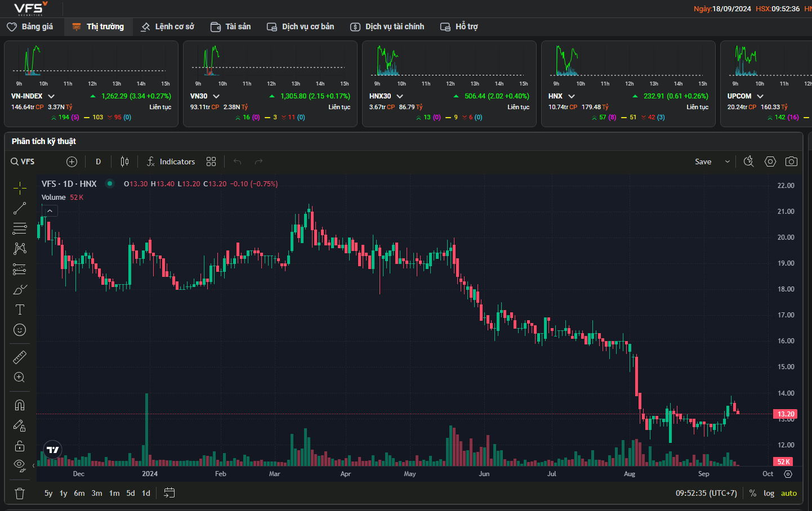Viewport: 812px width, 511px height.
Task: Open time axis settings gear
Action: point(788,474)
